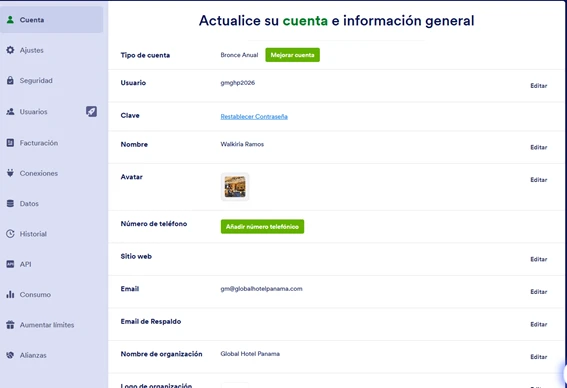The height and width of the screenshot is (388, 567).
Task: Click the Número de teléfono label
Action: [154, 224]
